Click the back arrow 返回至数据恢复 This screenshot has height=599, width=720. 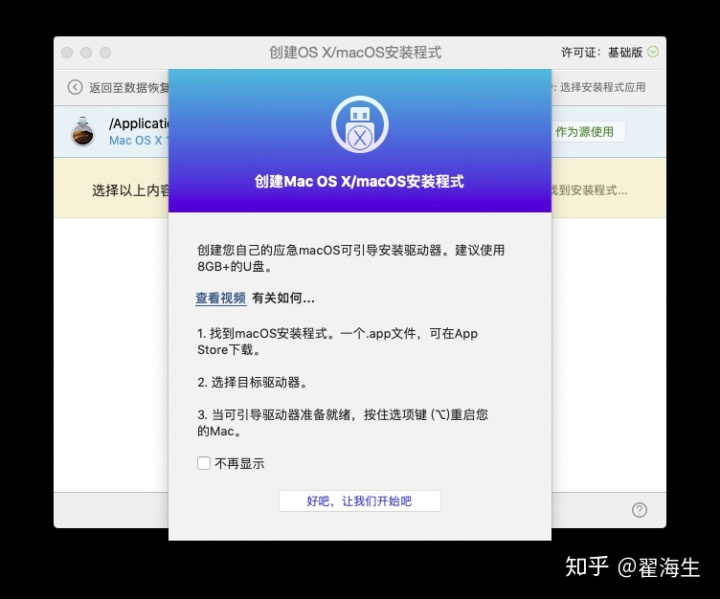click(x=75, y=87)
